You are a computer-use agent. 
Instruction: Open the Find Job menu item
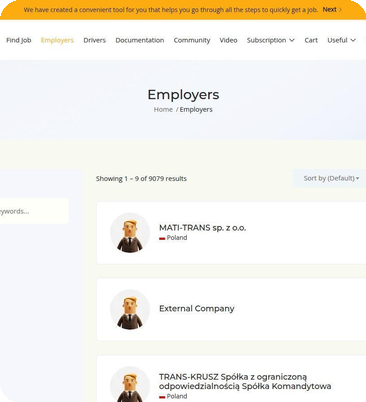point(19,40)
